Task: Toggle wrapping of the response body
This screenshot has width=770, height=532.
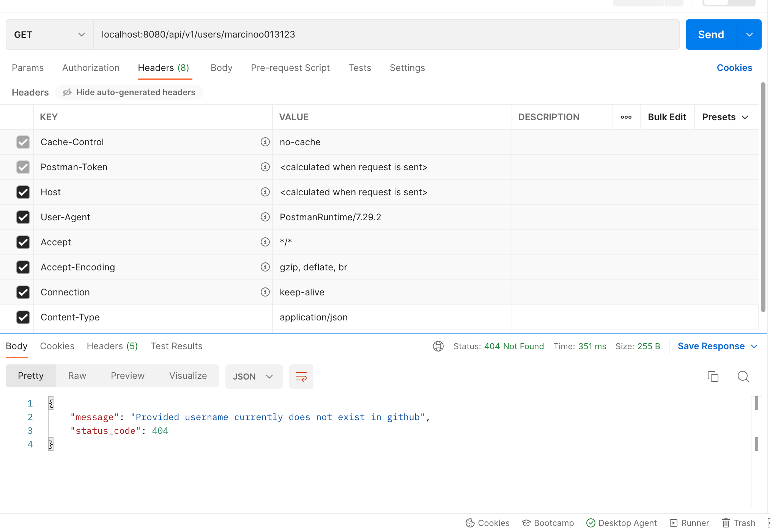Action: [301, 376]
